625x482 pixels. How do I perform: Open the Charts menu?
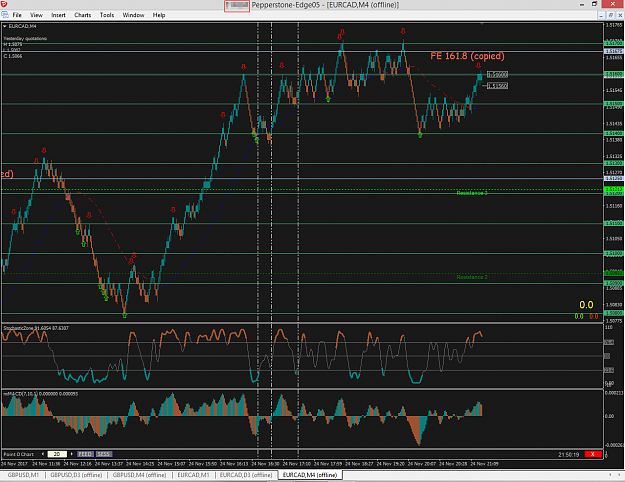(83, 15)
